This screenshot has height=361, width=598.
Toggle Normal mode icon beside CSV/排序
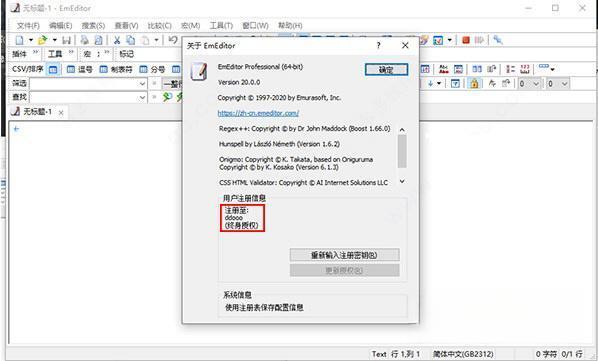[53, 69]
